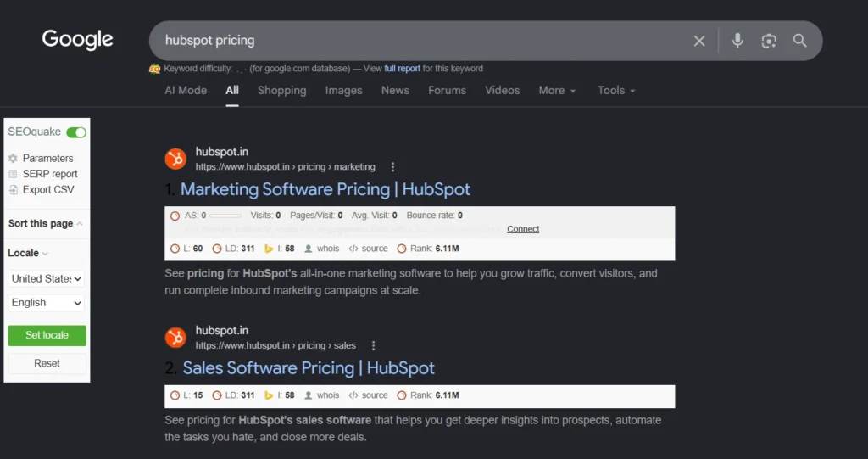The image size is (868, 459).
Task: Click the green Set locale button
Action: pos(47,335)
